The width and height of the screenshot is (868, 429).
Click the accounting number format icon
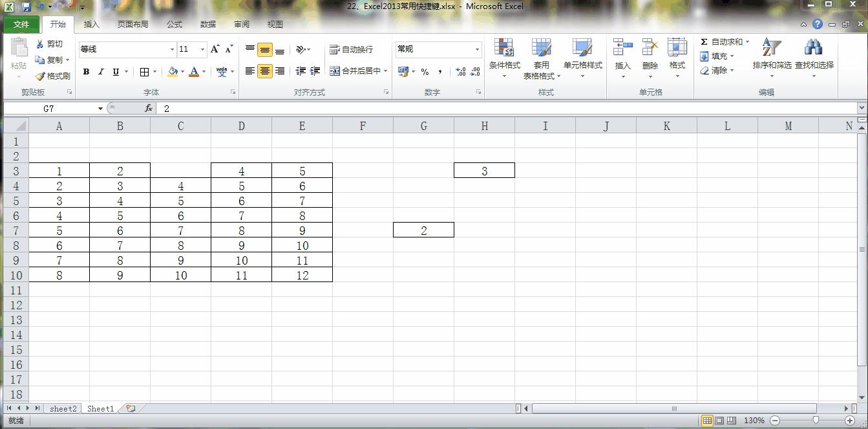coord(403,71)
